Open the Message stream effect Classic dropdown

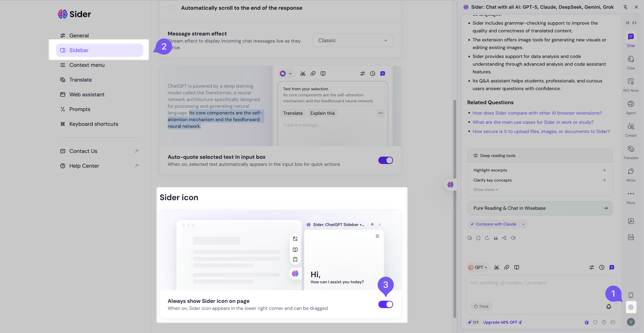[x=353, y=40]
